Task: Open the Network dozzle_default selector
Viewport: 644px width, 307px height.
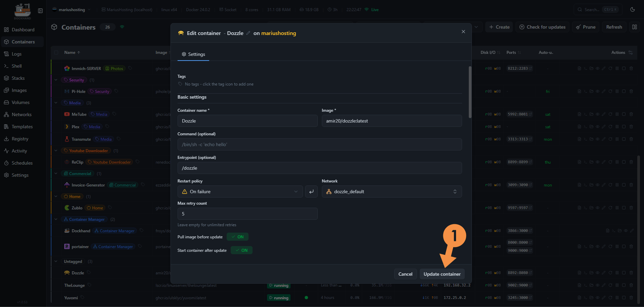Action: click(x=392, y=192)
